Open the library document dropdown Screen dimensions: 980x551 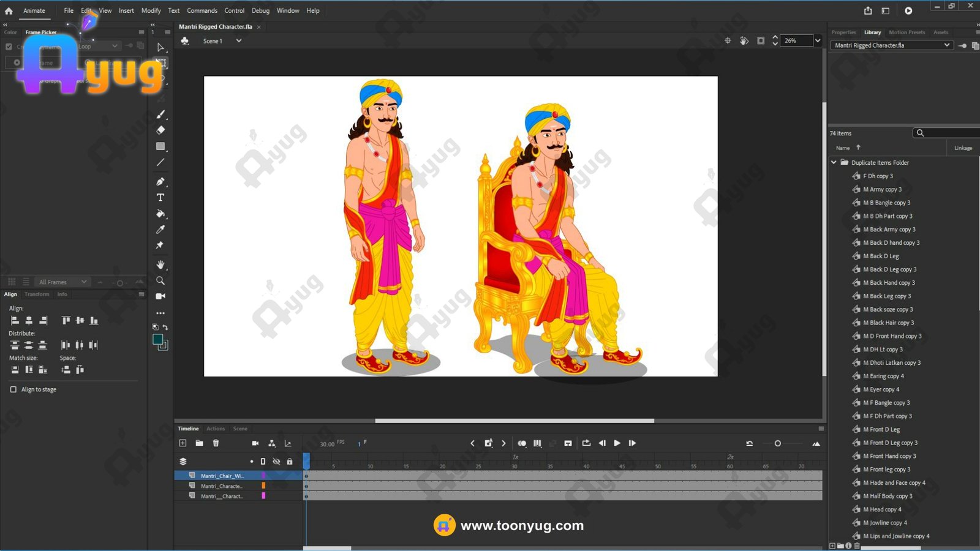pos(892,45)
